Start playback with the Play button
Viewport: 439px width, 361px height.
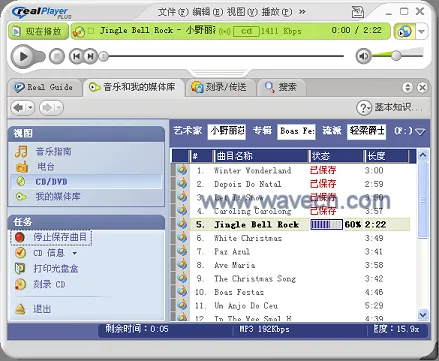tap(23, 56)
